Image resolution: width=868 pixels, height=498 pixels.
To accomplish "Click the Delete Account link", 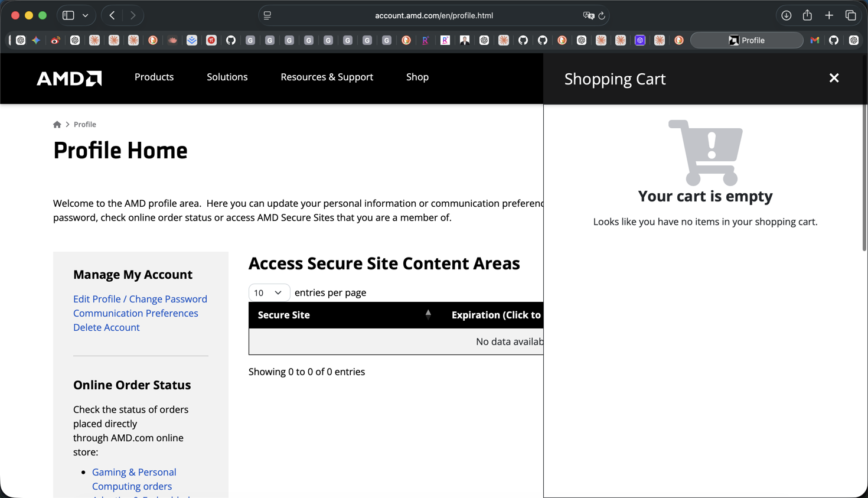I will pyautogui.click(x=106, y=327).
